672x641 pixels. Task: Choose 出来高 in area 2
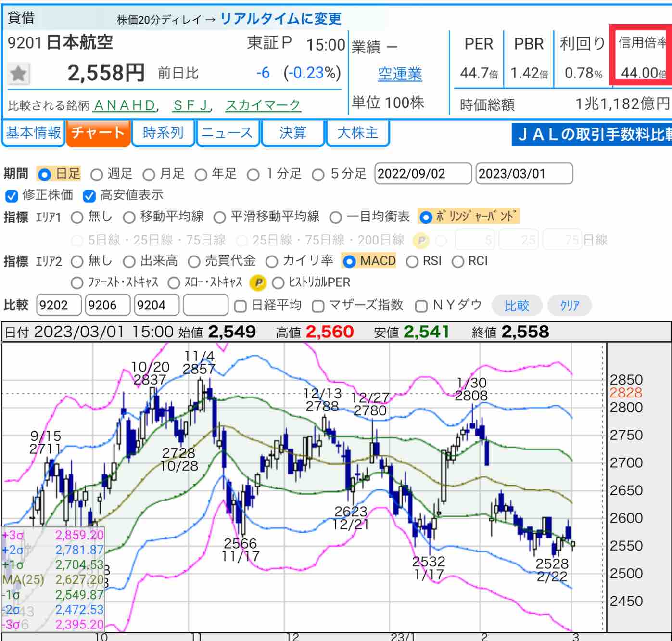tap(129, 262)
